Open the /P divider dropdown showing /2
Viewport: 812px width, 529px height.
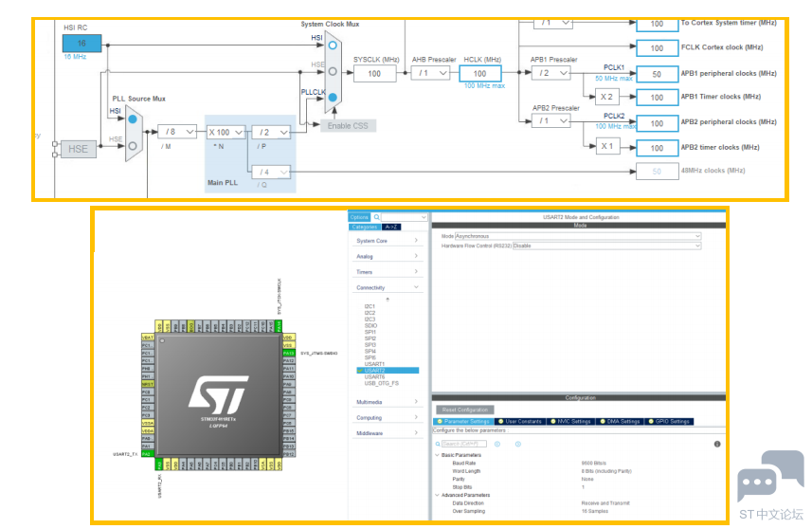pos(271,132)
